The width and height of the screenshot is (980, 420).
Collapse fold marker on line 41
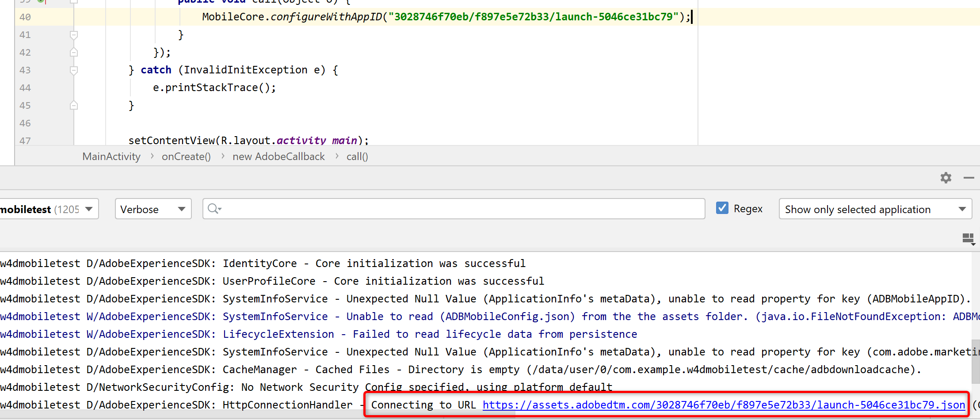point(74,35)
